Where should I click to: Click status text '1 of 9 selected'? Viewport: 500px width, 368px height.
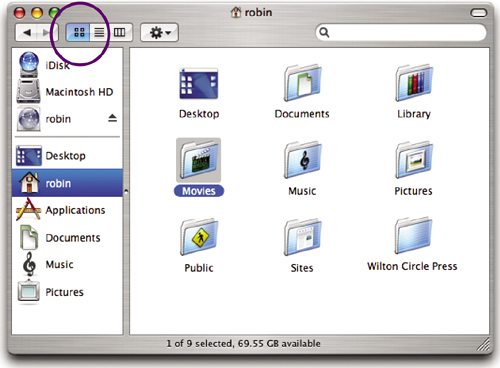tap(200, 343)
